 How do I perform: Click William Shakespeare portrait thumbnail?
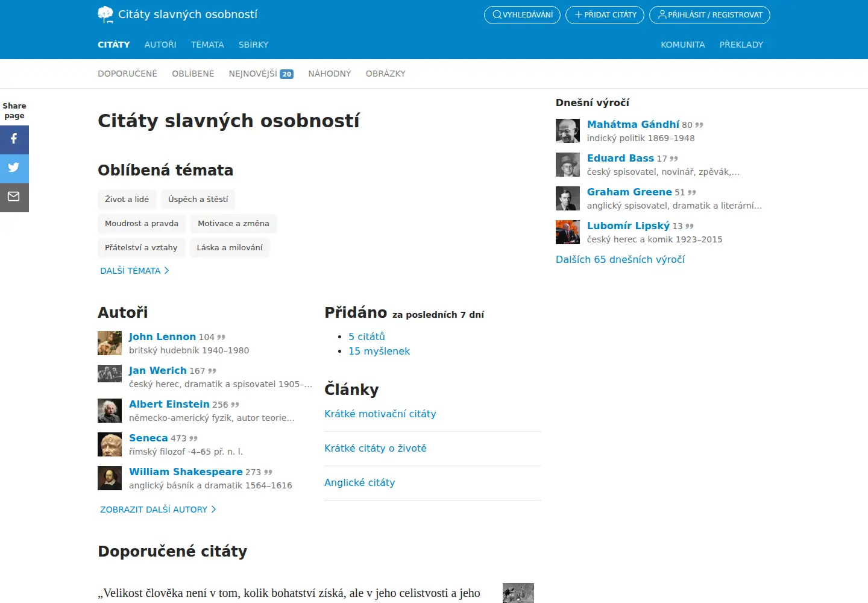110,478
